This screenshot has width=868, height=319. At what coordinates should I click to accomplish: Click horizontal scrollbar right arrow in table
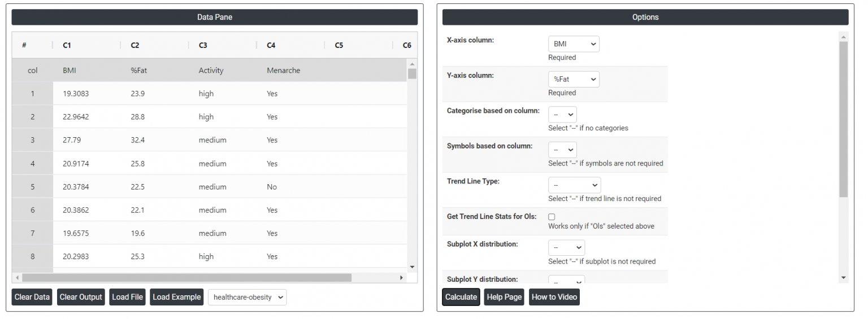(401, 278)
